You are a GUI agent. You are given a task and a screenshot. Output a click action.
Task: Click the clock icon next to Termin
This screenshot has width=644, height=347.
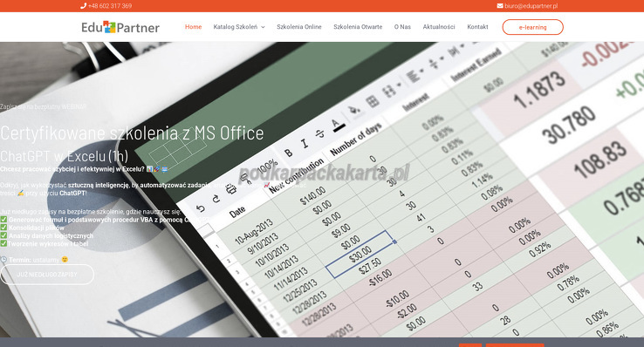click(x=3, y=260)
